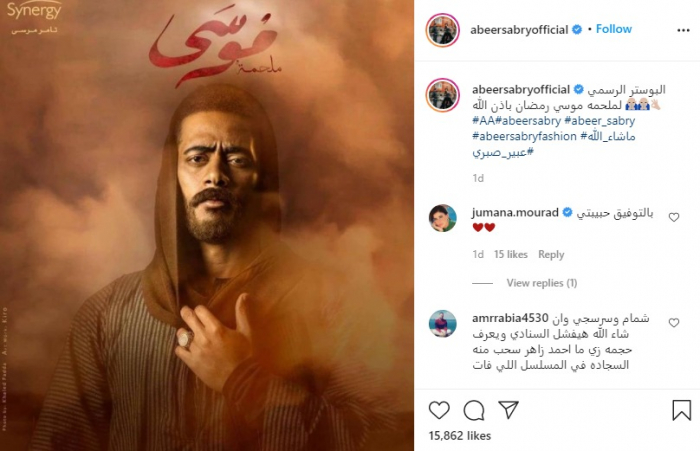Open amrrabia4530 username link
700x451 pixels.
(510, 318)
